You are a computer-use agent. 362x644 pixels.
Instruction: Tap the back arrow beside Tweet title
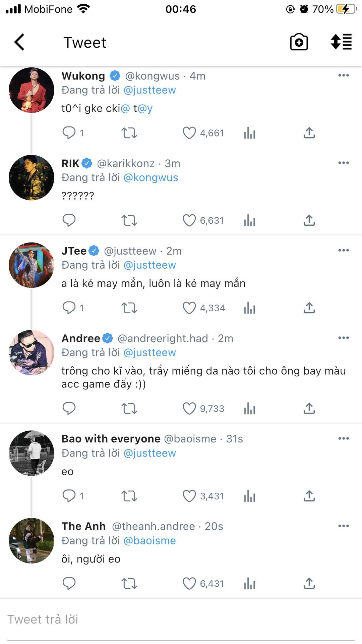19,42
